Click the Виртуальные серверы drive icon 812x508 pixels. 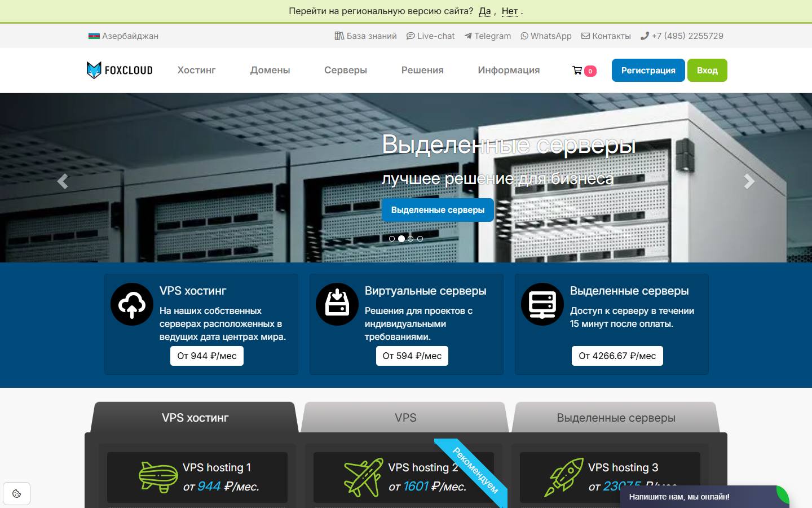coord(337,304)
